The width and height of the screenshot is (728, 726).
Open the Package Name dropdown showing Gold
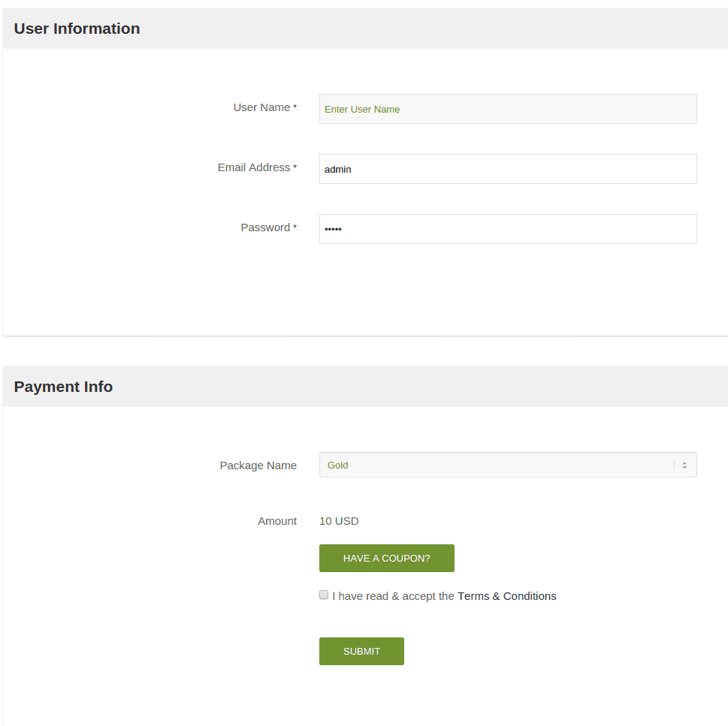tap(496, 465)
